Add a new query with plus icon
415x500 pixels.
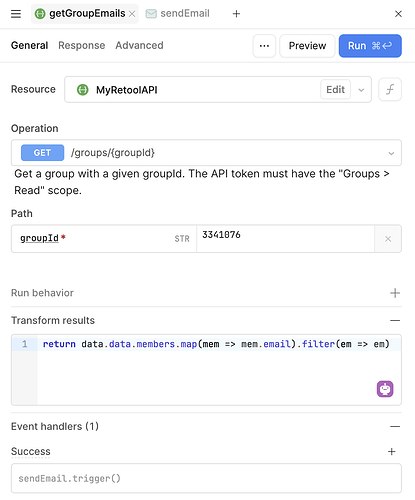pos(236,14)
